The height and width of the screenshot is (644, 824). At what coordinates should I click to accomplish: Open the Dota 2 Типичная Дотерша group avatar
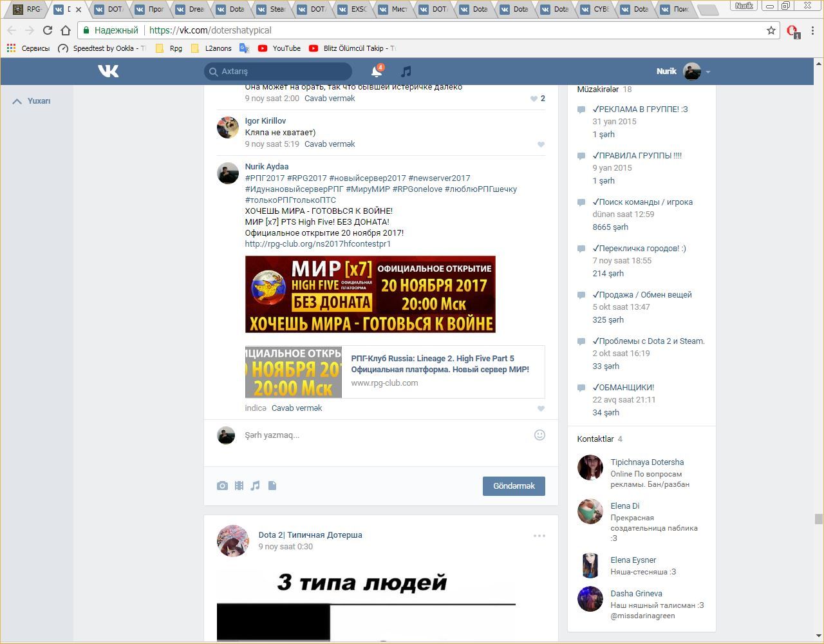click(233, 540)
